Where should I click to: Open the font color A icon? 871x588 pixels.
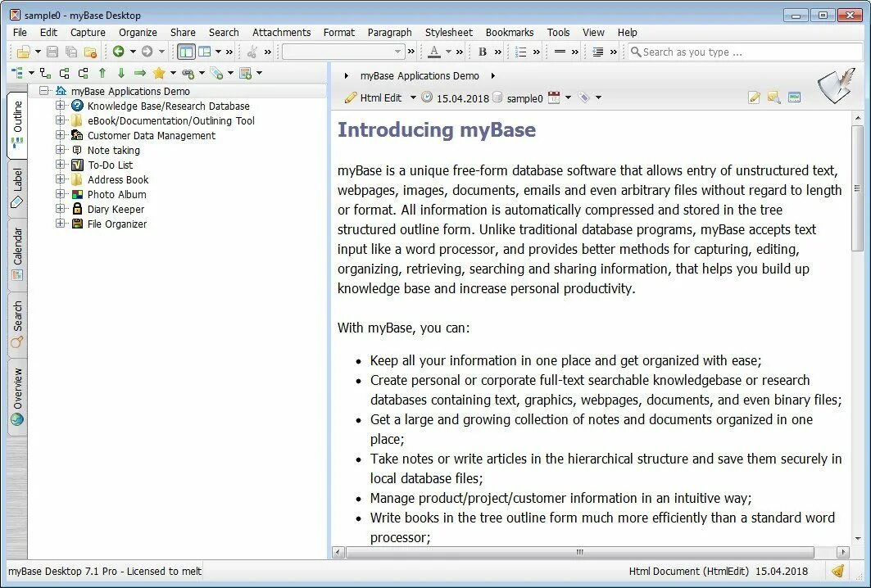point(434,52)
